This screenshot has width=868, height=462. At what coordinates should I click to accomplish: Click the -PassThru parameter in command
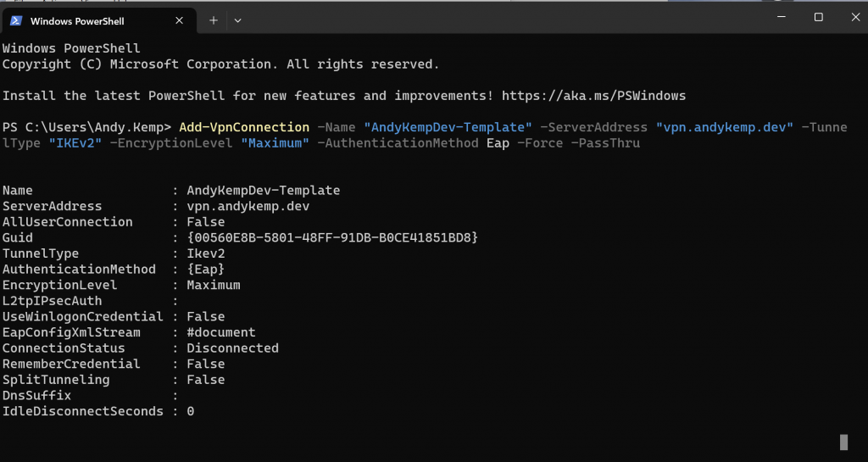point(605,142)
